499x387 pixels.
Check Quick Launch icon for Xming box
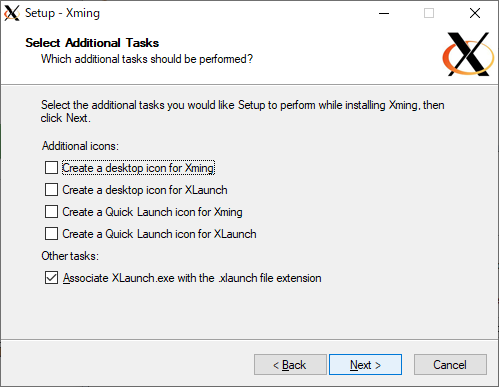click(51, 212)
